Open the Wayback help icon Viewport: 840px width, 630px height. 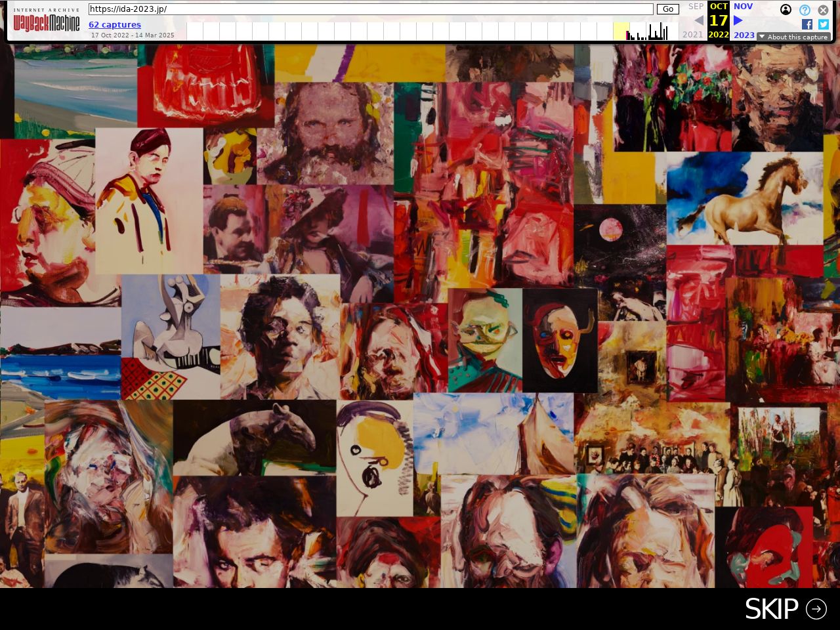805,10
